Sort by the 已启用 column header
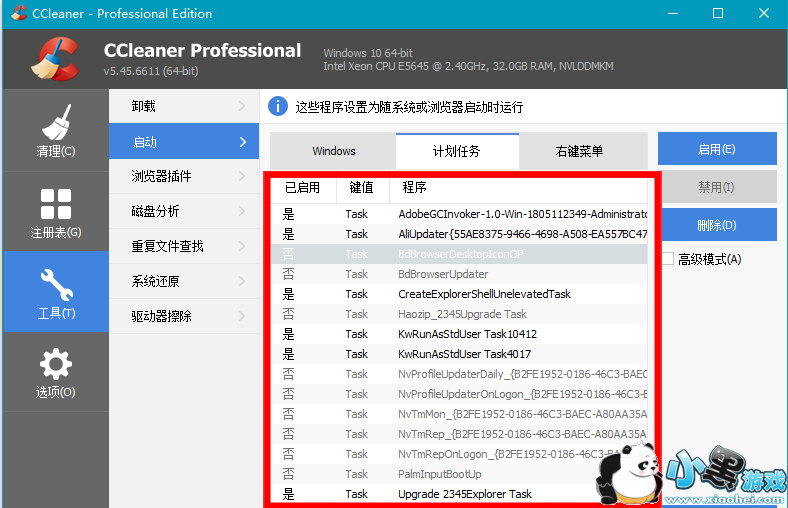 (x=303, y=188)
